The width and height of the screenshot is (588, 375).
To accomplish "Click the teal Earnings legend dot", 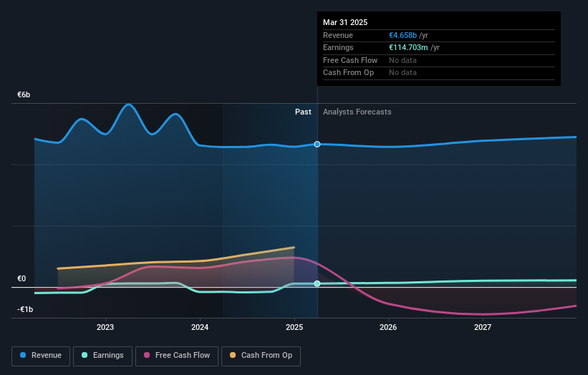I will [85, 355].
